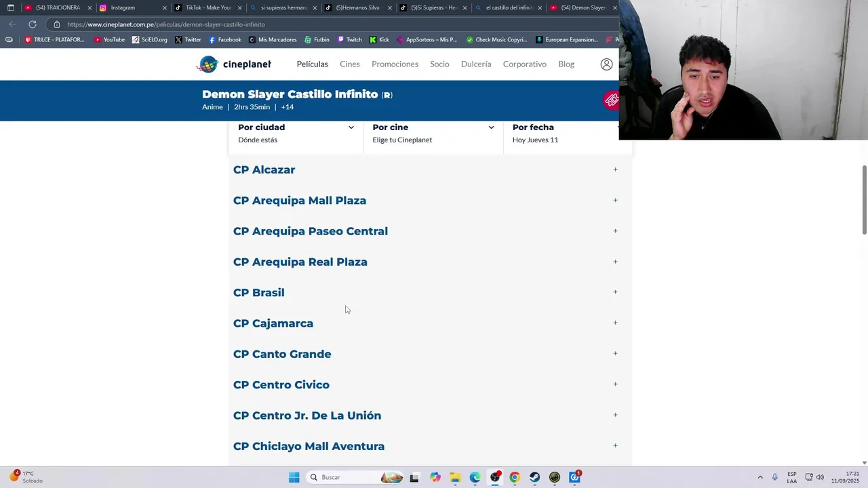The width and height of the screenshot is (868, 488).
Task: Open the tab list icon at top-left
Action: tap(10, 7)
